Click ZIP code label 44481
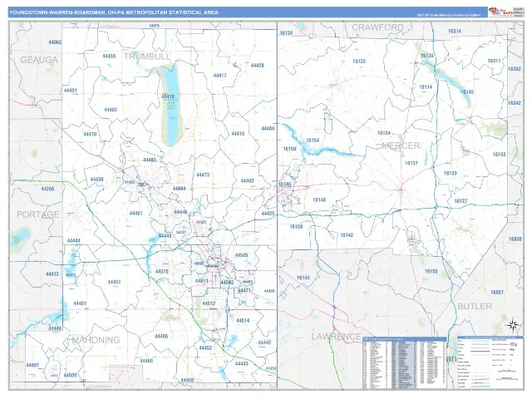532x399 pixels. coord(135,214)
